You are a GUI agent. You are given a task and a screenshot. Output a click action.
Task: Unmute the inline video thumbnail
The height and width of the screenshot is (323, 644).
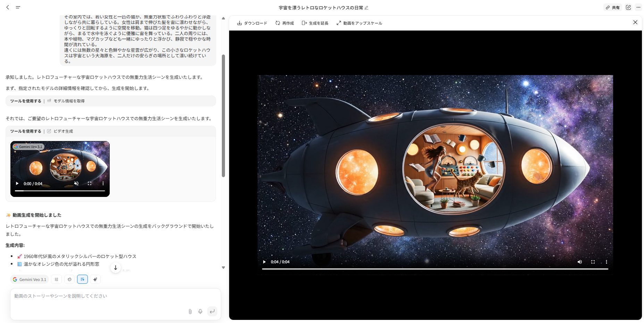pyautogui.click(x=76, y=183)
